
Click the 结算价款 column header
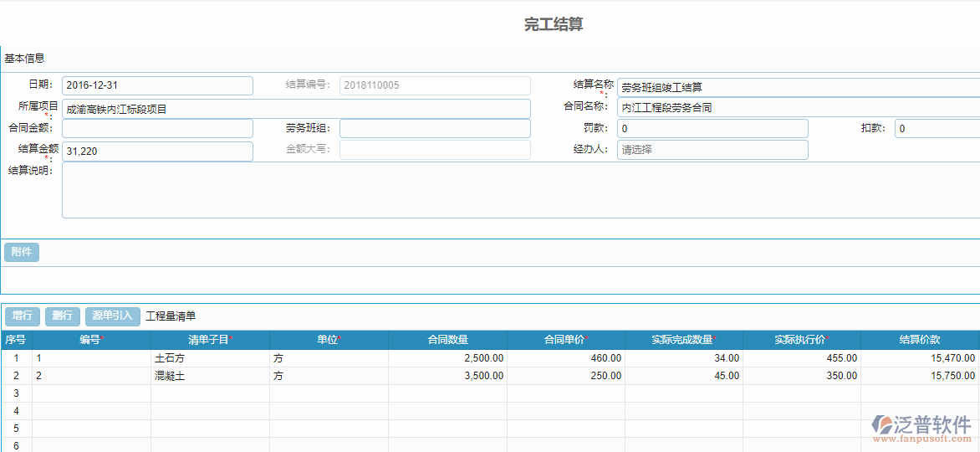919,340
